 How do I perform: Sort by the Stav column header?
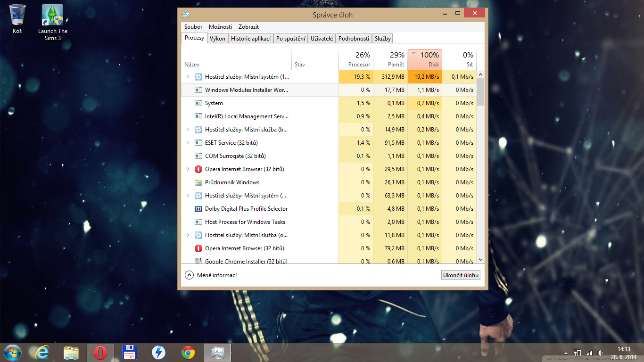coord(315,60)
